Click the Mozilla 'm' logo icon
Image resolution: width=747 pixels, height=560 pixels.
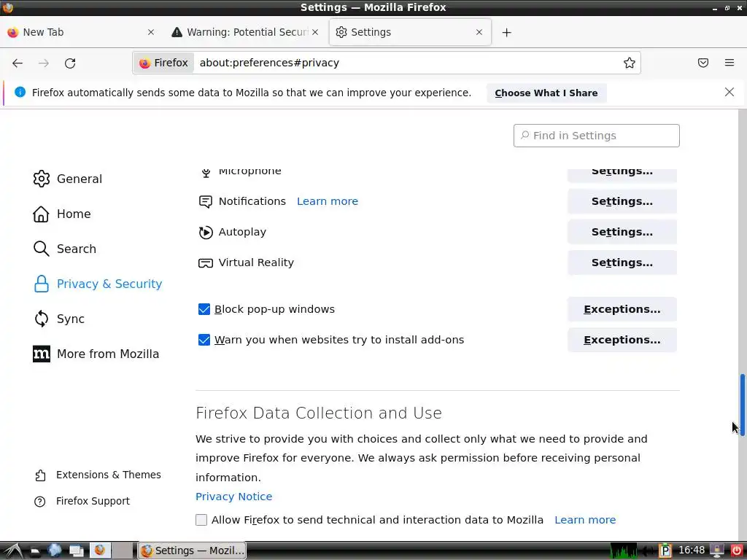42,354
